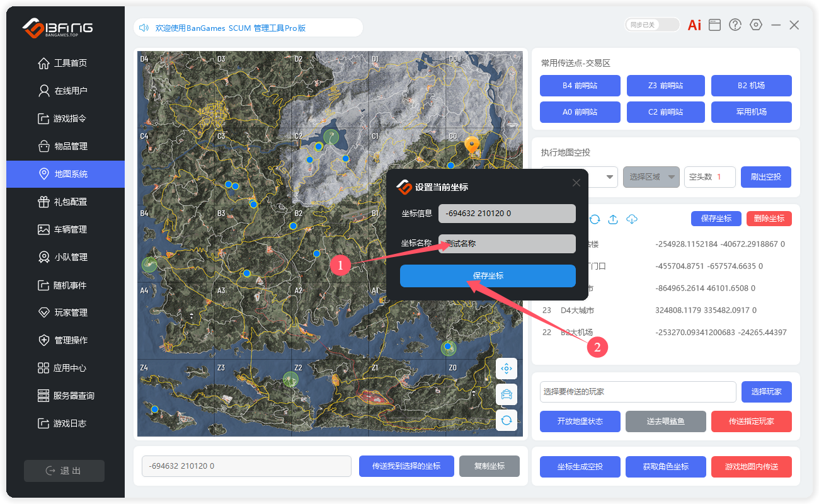Click the car icon on the map
This screenshot has width=819, height=504.
point(506,394)
